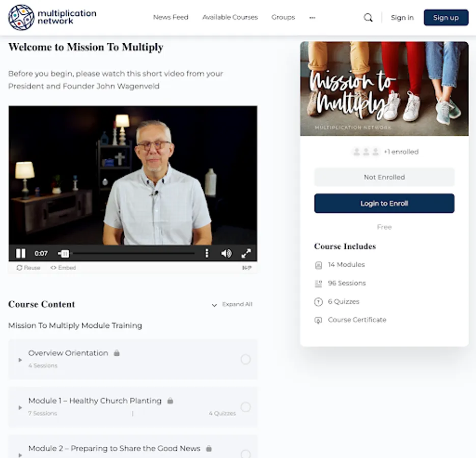Click Sign in link
The image size is (476, 458).
(x=402, y=18)
